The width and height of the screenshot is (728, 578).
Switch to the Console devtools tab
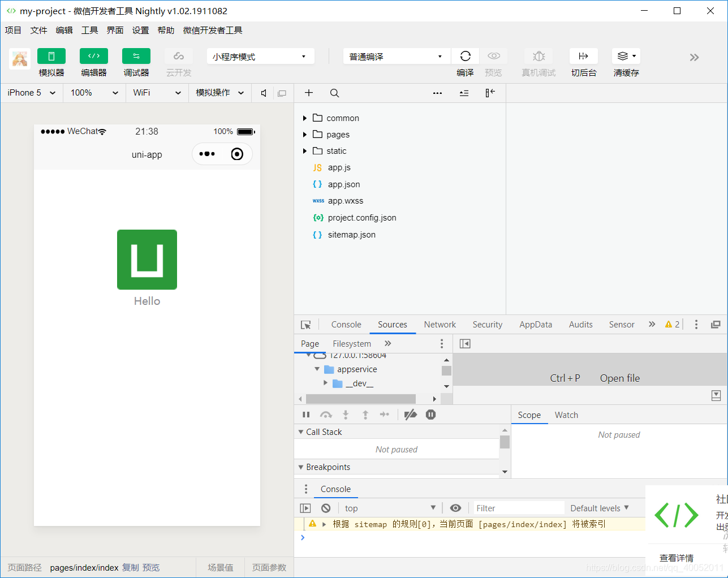click(346, 325)
